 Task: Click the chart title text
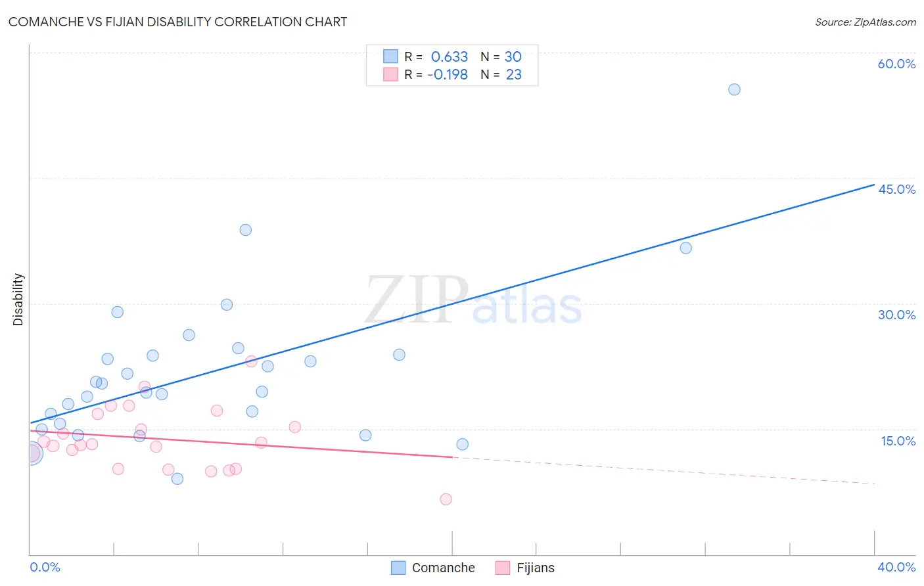click(177, 22)
